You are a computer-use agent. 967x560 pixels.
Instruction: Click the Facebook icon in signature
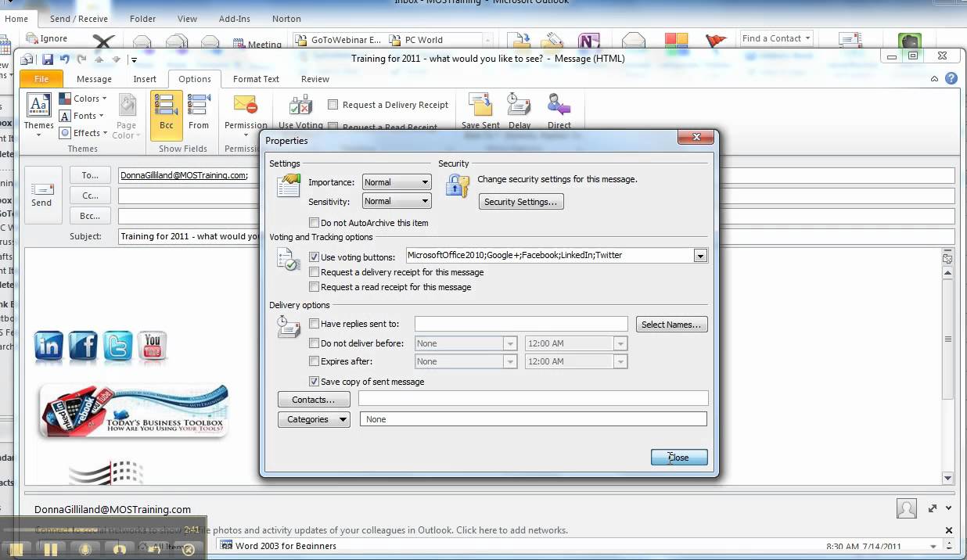click(83, 345)
